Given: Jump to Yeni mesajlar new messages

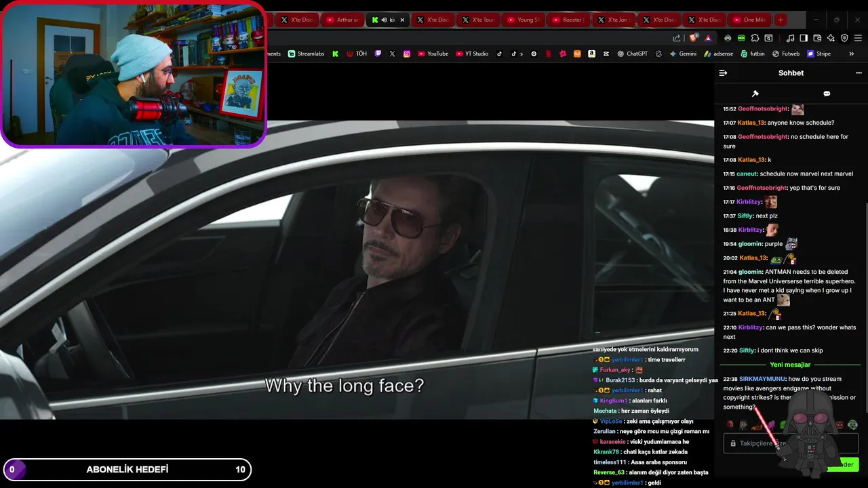Looking at the screenshot, I should [x=790, y=365].
